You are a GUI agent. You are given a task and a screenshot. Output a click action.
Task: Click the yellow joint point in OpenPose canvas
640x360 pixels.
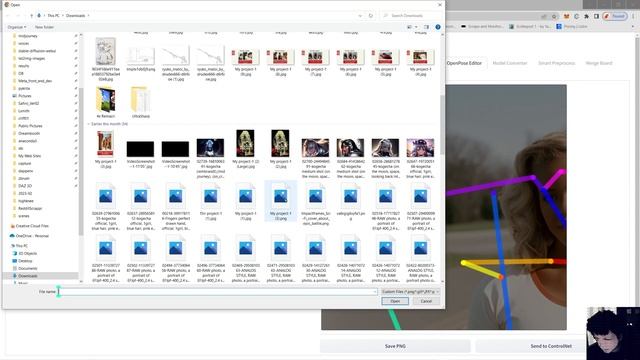pos(464,263)
